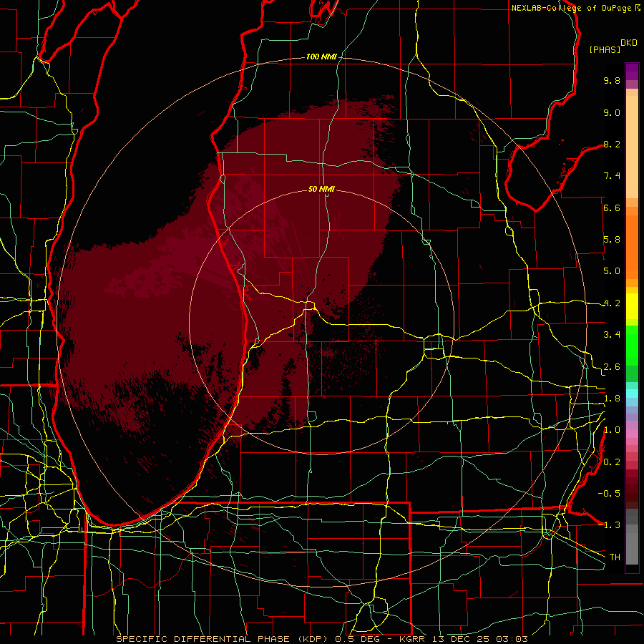This screenshot has height=644, width=644.
Task: Pick the cyan band of the color scale
Action: click(x=632, y=393)
